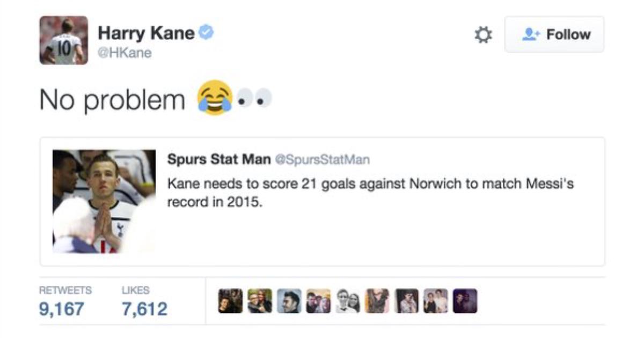Click the Follow button
This screenshot has height=338, width=644.
point(554,35)
